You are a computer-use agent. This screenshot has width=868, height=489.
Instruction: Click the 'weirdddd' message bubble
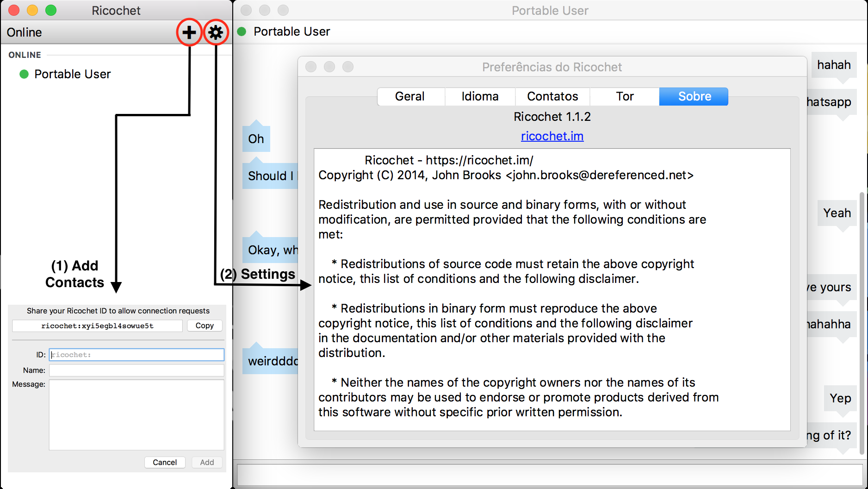[271, 361]
